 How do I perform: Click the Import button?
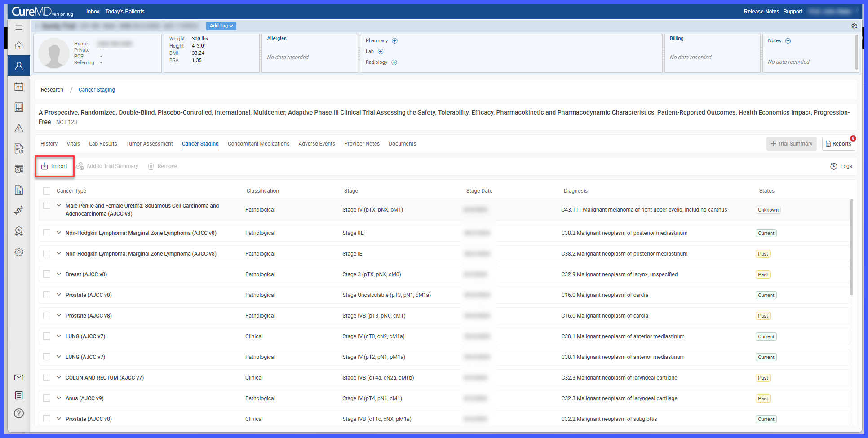pos(54,166)
